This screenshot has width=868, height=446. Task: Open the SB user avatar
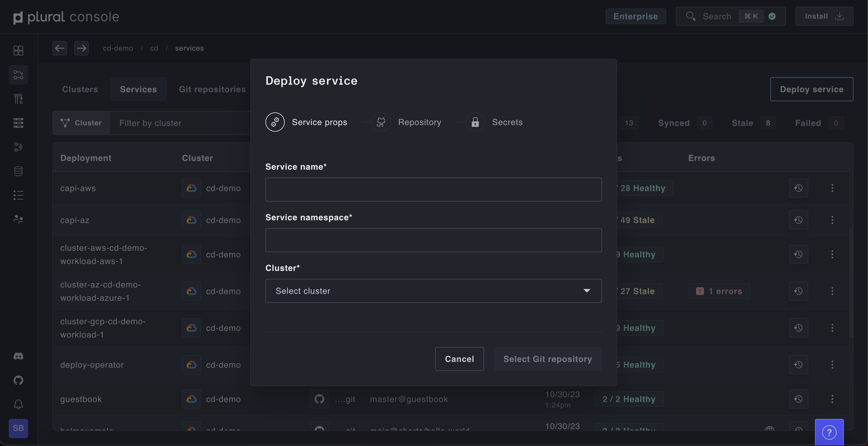18,428
